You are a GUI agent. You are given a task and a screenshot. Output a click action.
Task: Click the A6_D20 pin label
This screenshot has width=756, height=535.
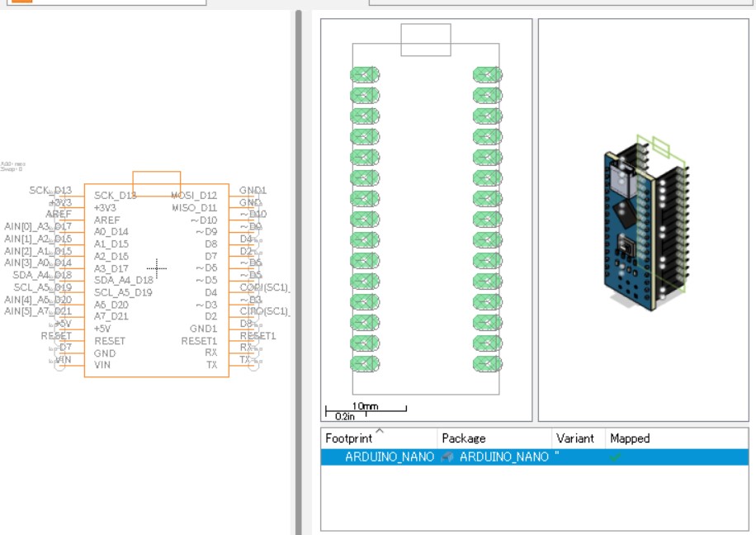point(111,305)
